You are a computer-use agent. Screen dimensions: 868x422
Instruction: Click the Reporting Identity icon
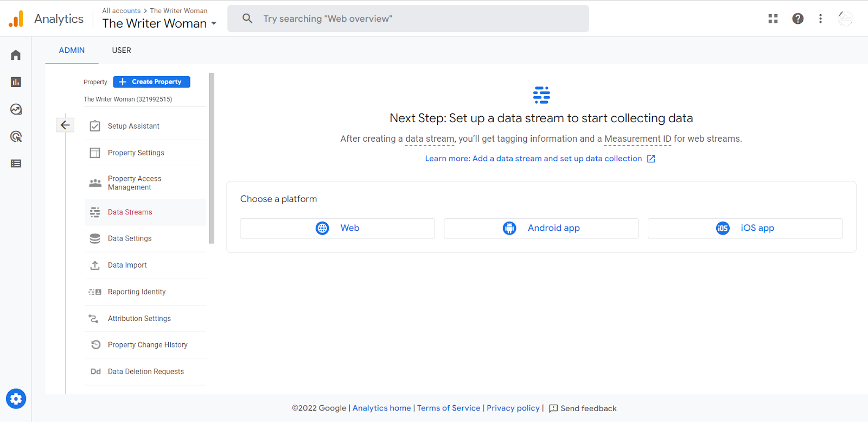pos(95,292)
